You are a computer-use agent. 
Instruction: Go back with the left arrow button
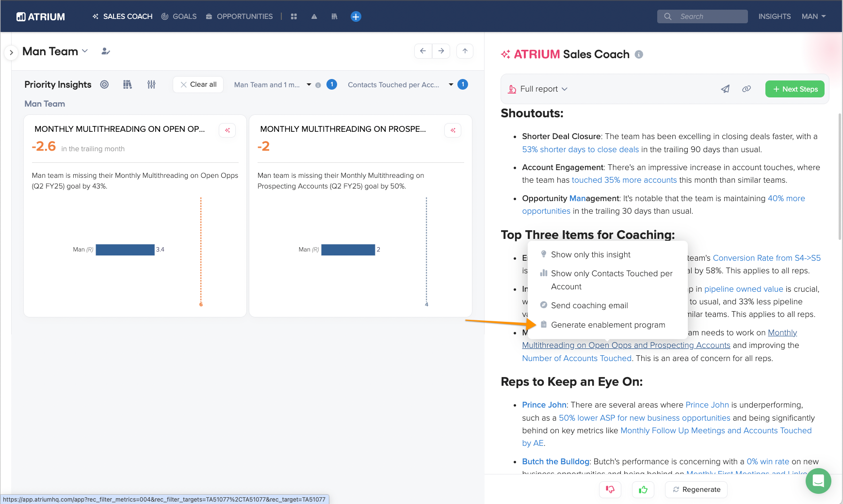[423, 51]
